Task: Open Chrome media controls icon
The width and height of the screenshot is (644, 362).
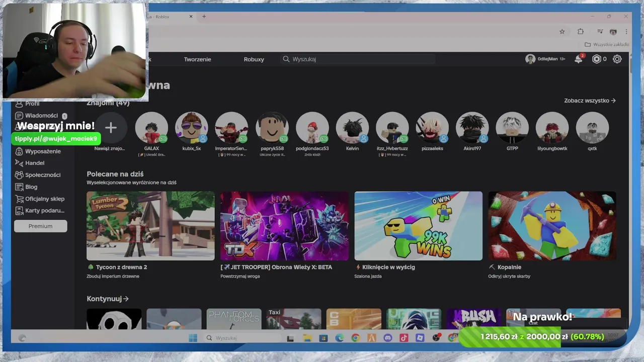Action: [600, 32]
